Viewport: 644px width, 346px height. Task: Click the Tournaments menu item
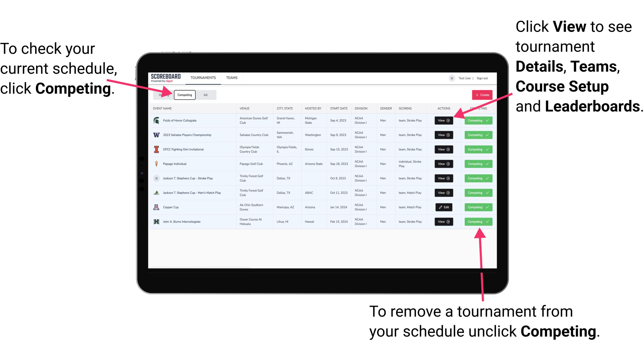coord(203,77)
